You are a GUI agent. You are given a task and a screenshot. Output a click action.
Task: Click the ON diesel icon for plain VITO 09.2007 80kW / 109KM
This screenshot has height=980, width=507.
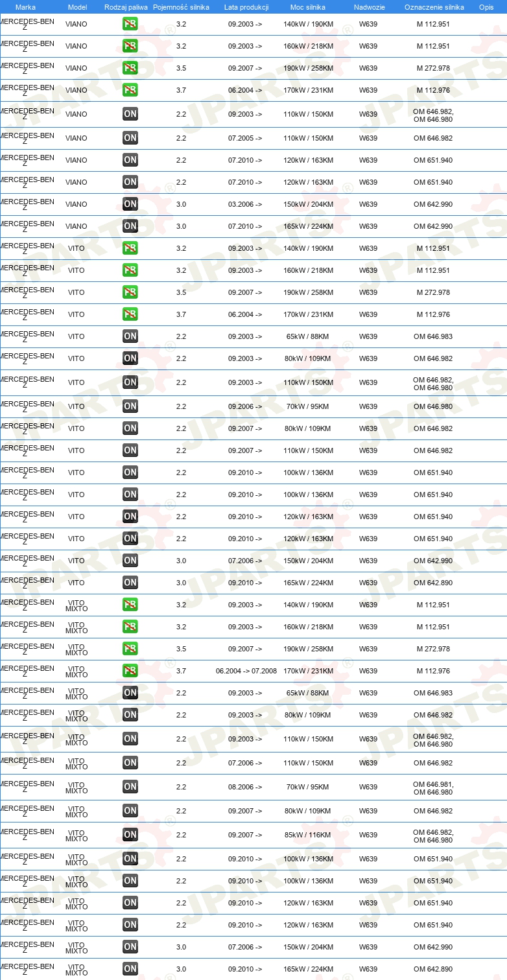click(x=130, y=428)
